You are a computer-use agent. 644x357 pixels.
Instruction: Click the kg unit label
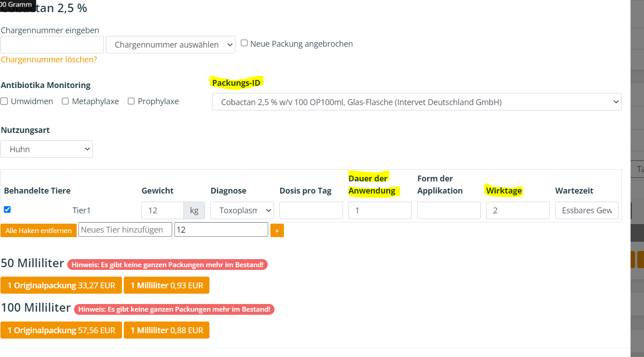[x=194, y=210]
